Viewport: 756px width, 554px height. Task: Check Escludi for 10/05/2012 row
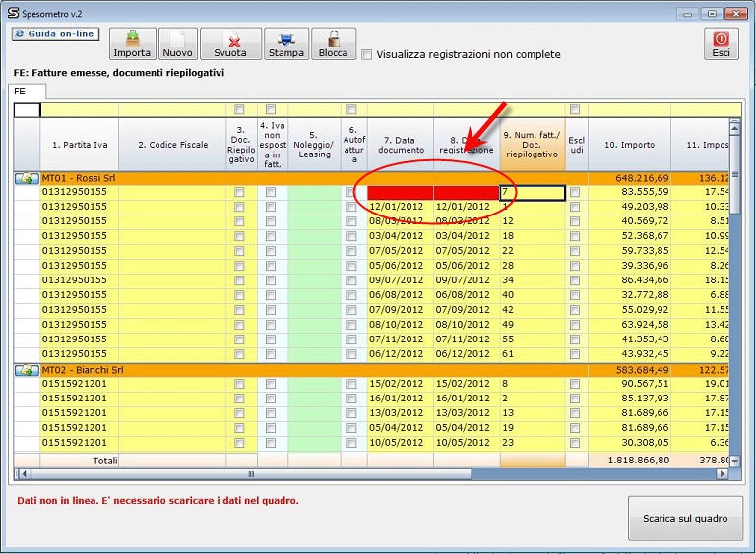point(575,443)
